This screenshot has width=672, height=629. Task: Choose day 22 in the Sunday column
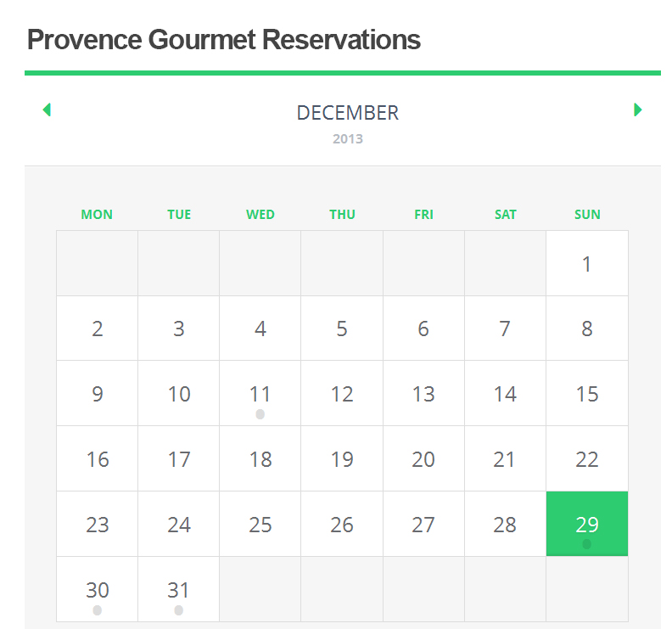click(587, 458)
